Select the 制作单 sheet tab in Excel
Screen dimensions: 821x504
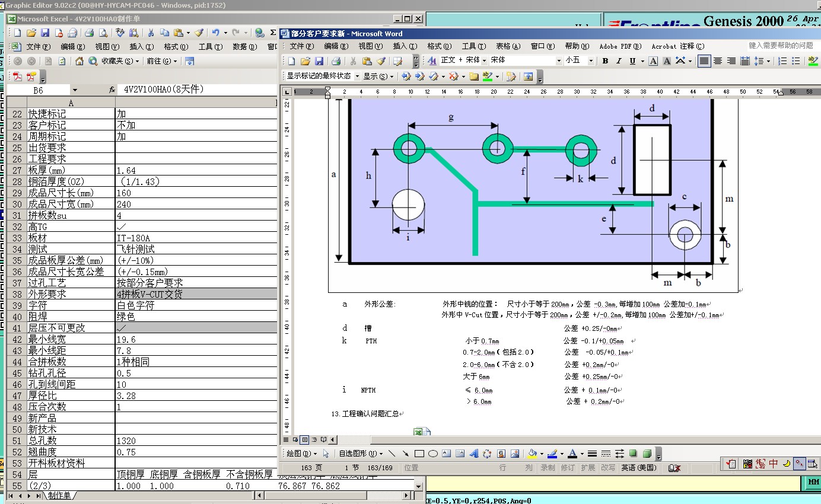coord(59,495)
